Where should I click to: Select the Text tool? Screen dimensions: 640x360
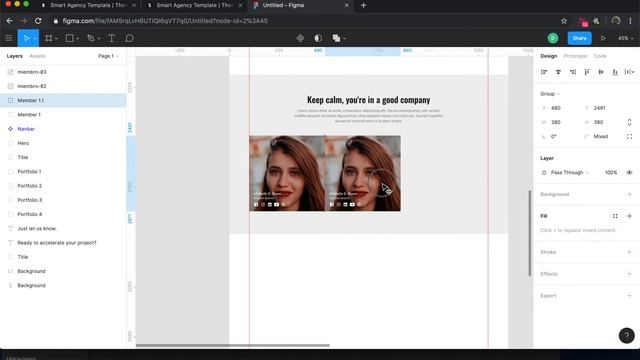pos(111,38)
